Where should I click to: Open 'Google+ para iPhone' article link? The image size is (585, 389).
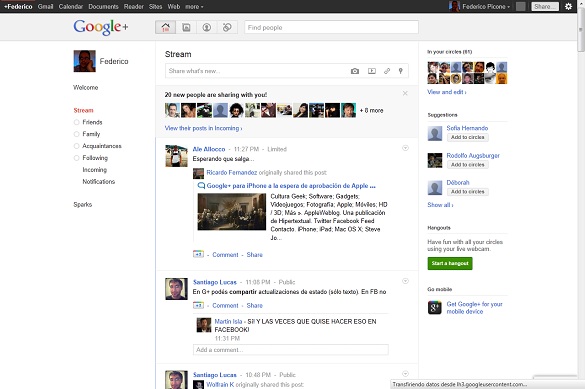point(291,185)
